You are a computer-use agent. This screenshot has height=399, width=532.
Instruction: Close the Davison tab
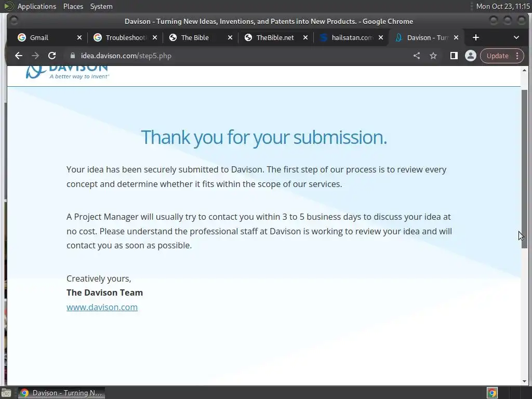pos(456,37)
